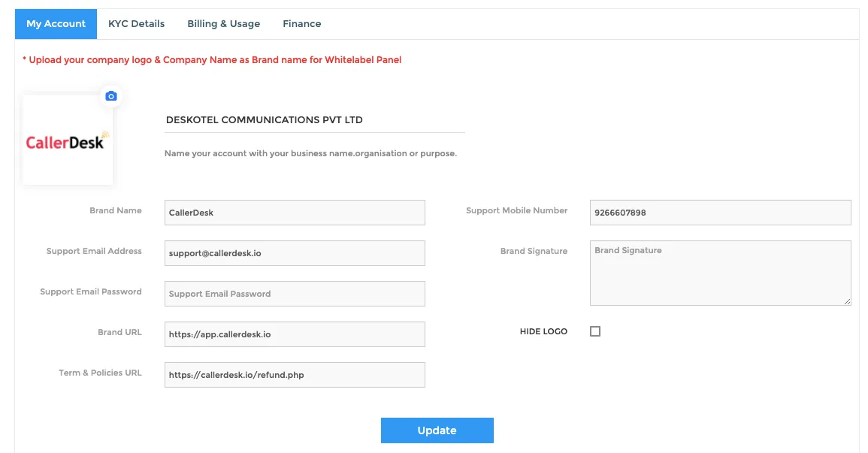Viewport: 868px width, 453px height.
Task: Click the HIDE LOGO label text
Action: pos(543,331)
